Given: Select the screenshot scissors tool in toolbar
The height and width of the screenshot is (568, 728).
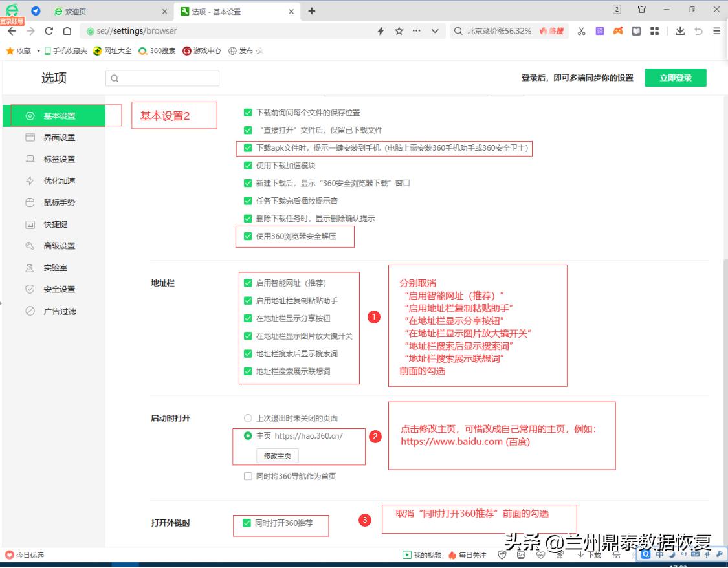Looking at the screenshot, I should 581,30.
